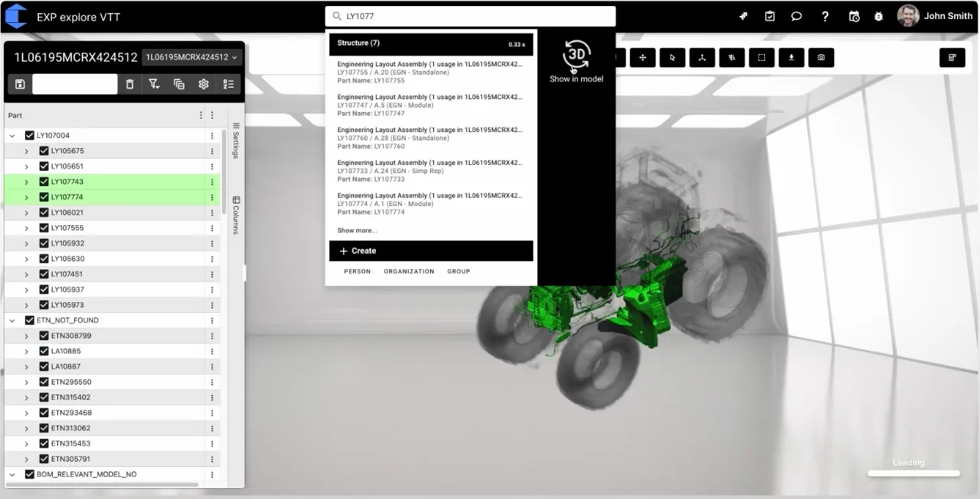Select the pan/move arrows tool
Viewport: 980px width, 499px height.
(x=642, y=57)
